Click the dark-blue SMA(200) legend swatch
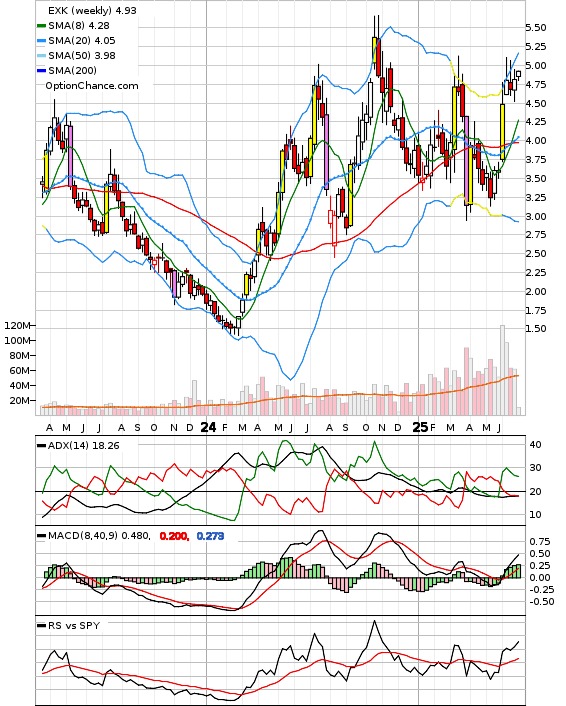 pos(41,71)
